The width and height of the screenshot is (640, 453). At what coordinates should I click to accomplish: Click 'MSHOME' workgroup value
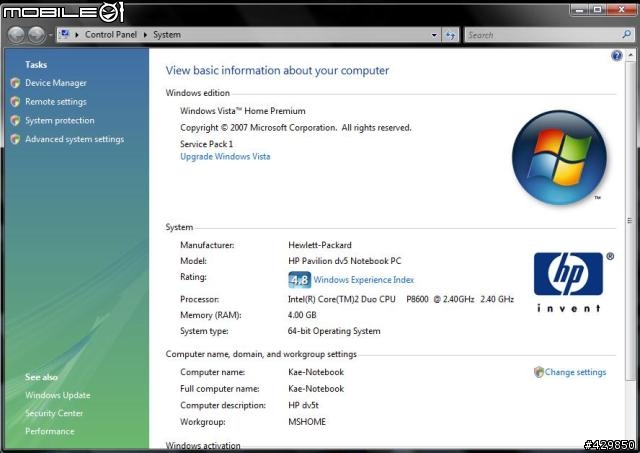tap(307, 422)
